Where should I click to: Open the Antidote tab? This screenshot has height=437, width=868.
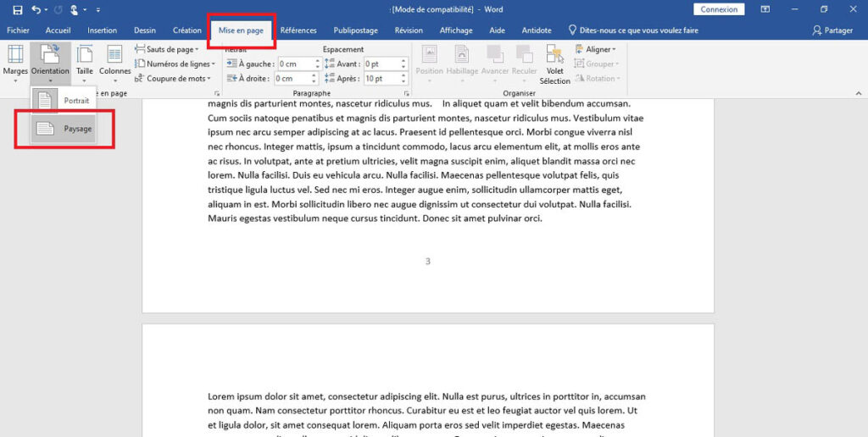click(537, 30)
